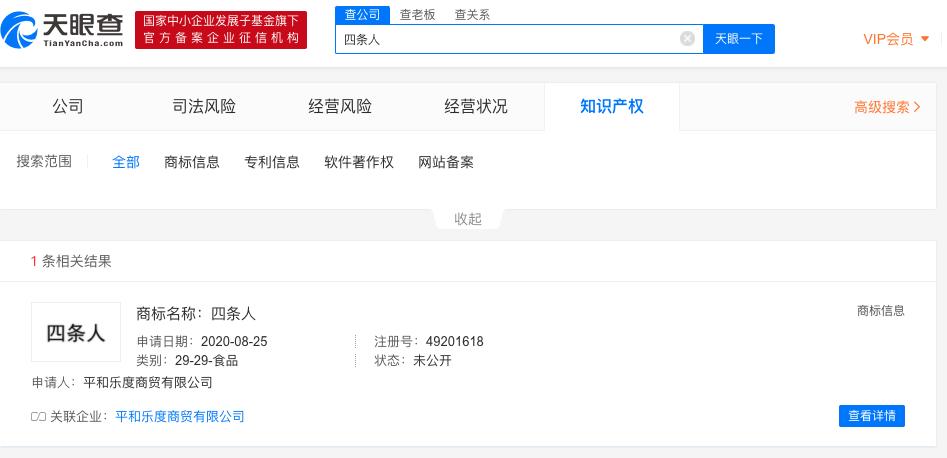
Task: Select the 查老板 search tab
Action: click(x=417, y=15)
